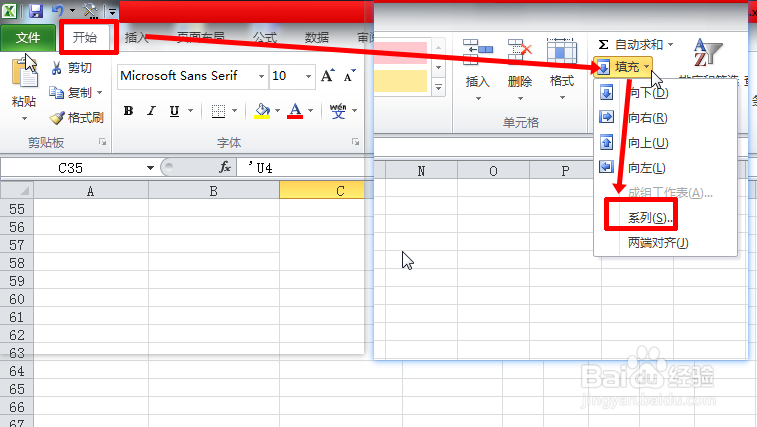Toggle Bold formatting
The width and height of the screenshot is (757, 427).
click(128, 111)
